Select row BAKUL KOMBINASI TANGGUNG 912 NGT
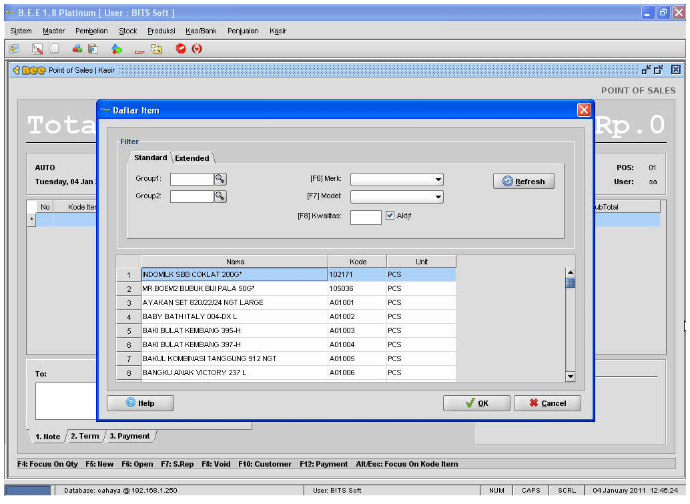This screenshot has height=504, width=690. 286,359
